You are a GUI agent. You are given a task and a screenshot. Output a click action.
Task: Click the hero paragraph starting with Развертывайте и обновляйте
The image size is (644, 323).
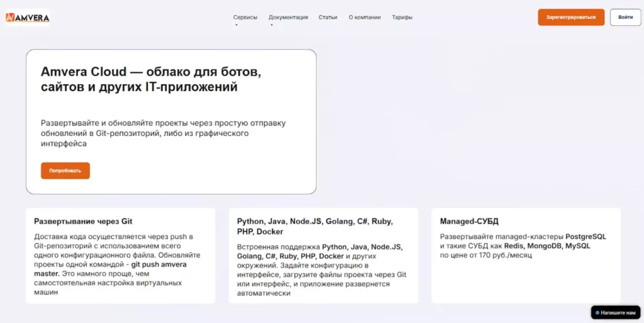pyautogui.click(x=164, y=133)
